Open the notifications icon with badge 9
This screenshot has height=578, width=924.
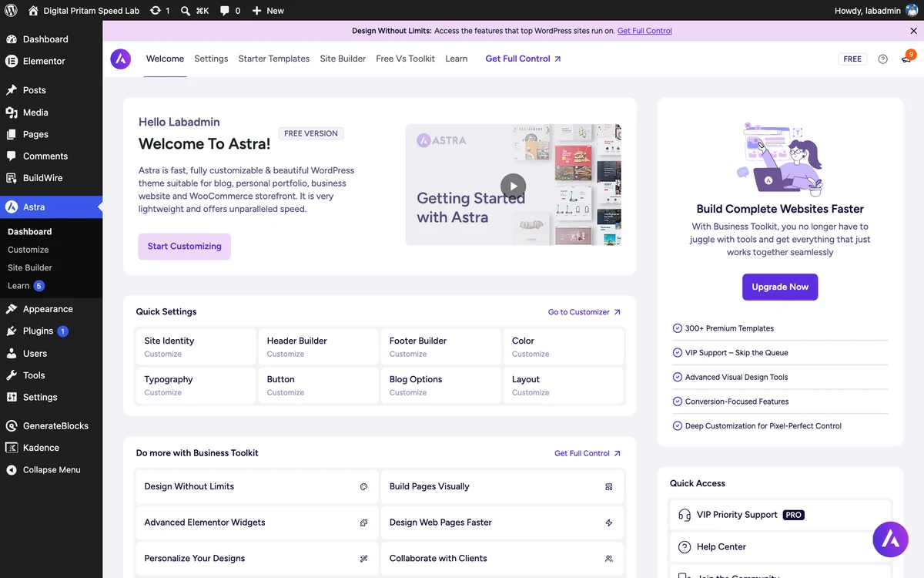coord(907,59)
